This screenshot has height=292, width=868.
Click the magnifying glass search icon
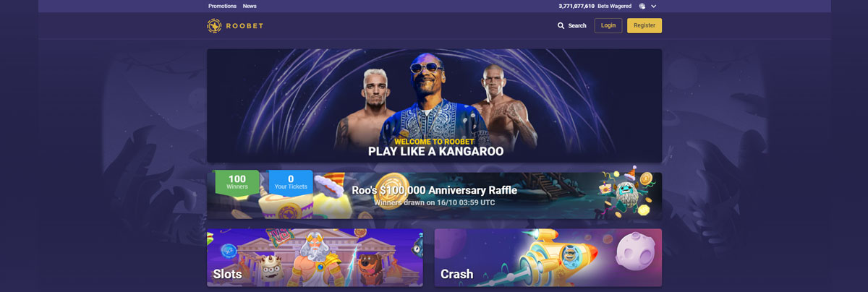[561, 25]
